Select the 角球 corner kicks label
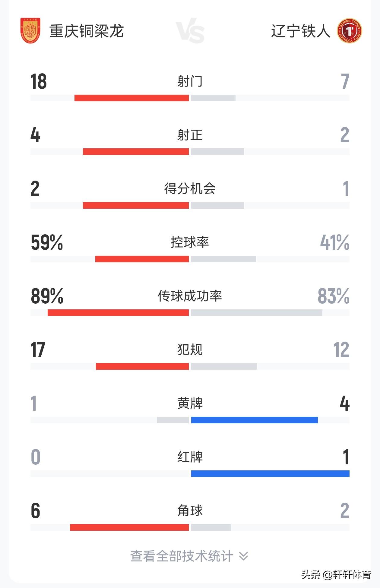The width and height of the screenshot is (380, 588). point(190,511)
